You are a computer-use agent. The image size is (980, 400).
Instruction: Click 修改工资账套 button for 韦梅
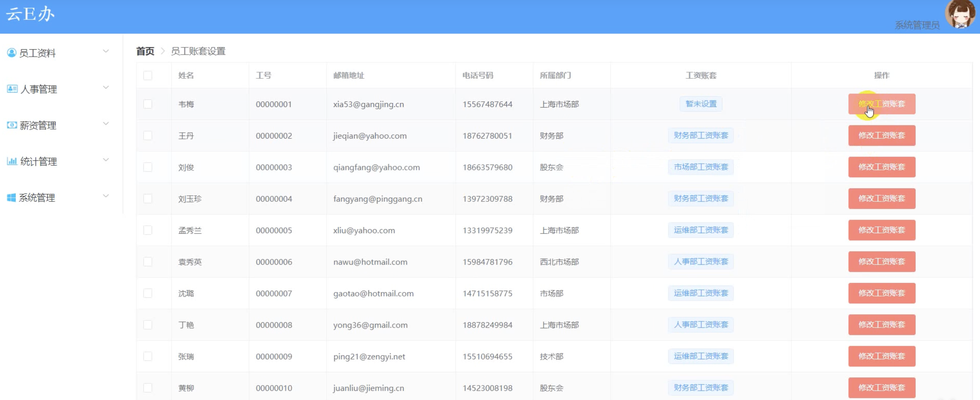(x=881, y=104)
